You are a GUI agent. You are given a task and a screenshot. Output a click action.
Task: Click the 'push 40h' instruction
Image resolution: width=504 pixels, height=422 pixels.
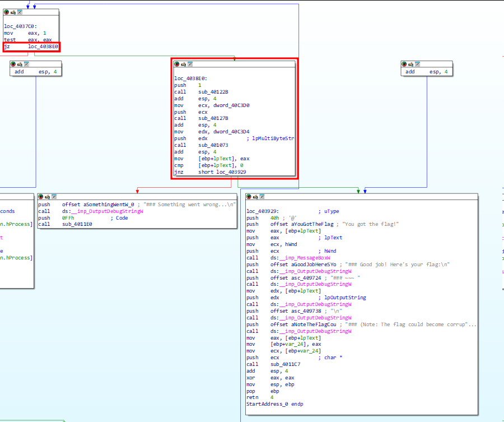[x=263, y=218]
